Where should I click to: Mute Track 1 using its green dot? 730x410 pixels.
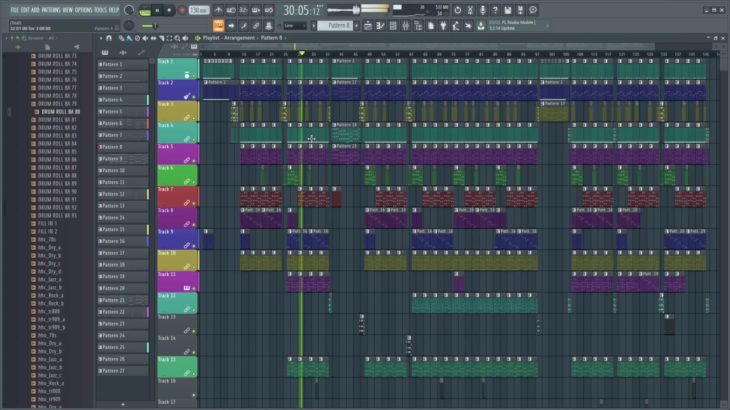click(x=194, y=75)
